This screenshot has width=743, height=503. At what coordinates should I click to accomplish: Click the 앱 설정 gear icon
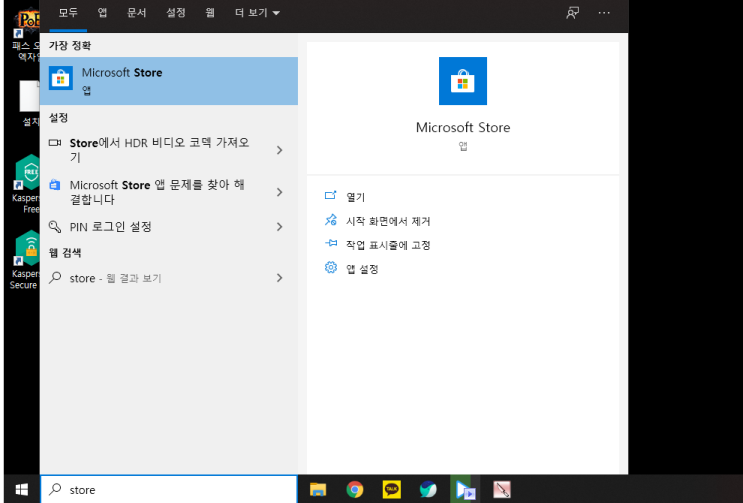point(331,268)
